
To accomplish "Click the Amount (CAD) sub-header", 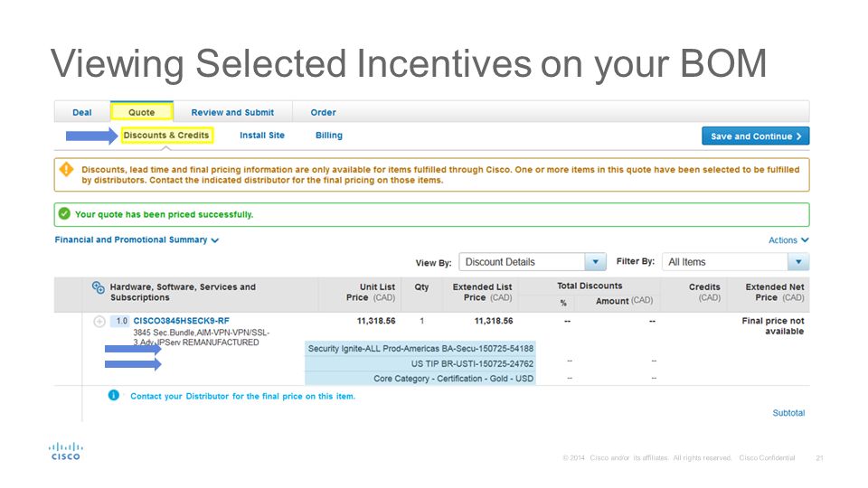I will 624,300.
